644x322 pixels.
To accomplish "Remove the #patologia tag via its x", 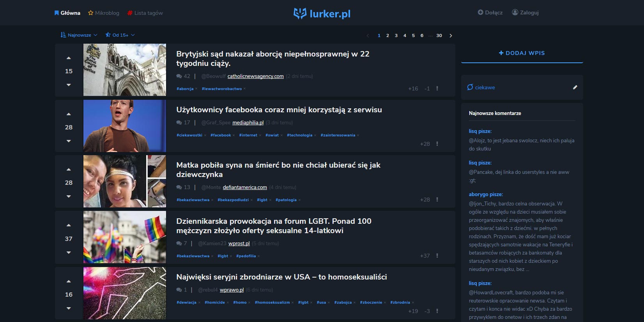I will [299, 200].
